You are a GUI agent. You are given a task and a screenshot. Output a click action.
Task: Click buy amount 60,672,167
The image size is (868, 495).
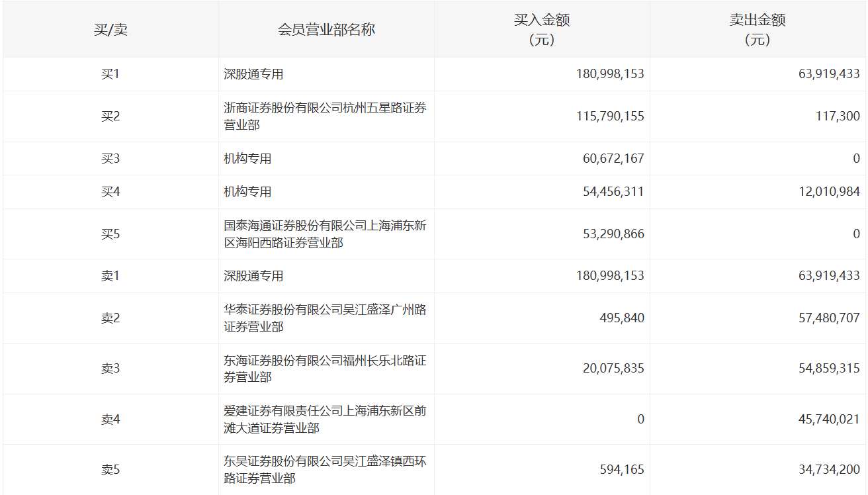pyautogui.click(x=613, y=159)
